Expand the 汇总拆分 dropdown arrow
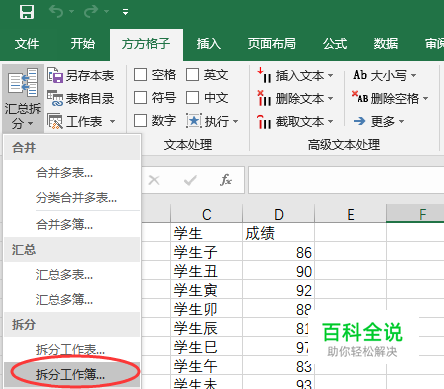Image resolution: width=444 pixels, height=389 pixels. (31, 124)
